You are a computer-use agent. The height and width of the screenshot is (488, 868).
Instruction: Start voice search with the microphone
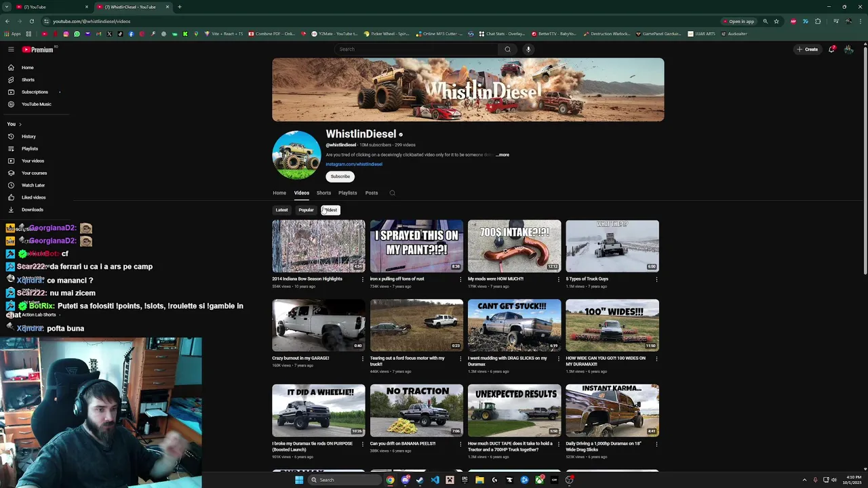pyautogui.click(x=528, y=49)
